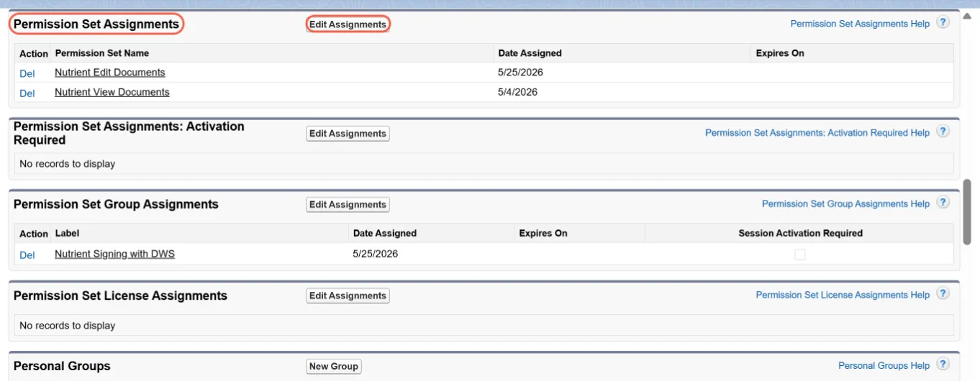Screen dimensions: 980x381
Task: Click the Expires On header in Permission Set Assignments
Action: [780, 53]
